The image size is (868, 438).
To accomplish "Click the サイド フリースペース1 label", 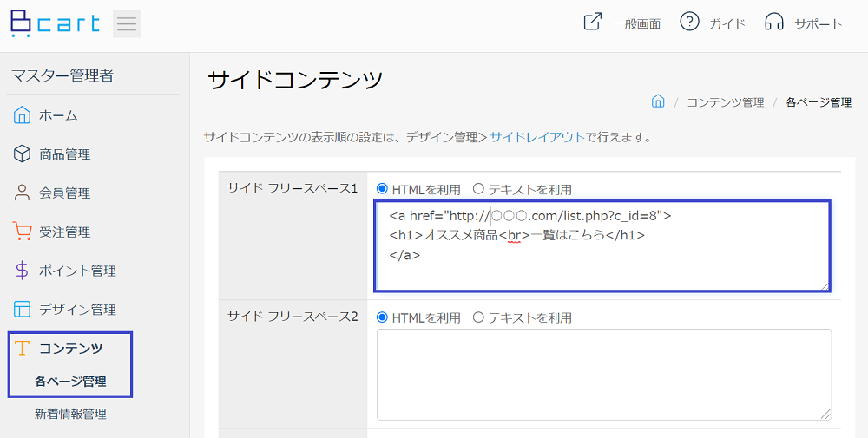I will click(x=293, y=188).
